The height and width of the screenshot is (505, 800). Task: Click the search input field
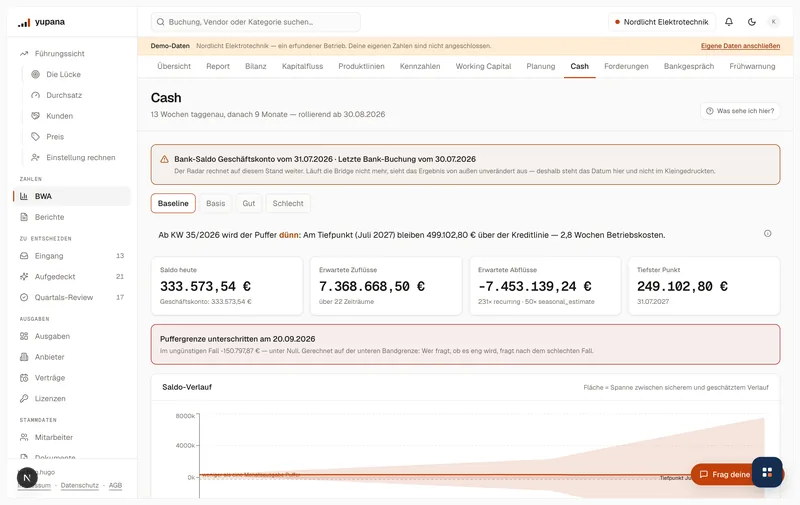256,22
